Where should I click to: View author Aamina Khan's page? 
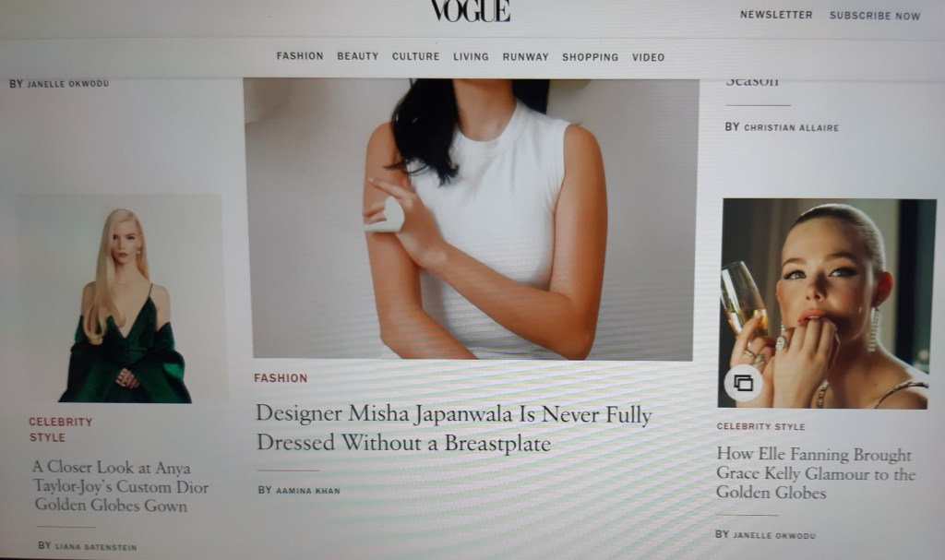tap(308, 491)
